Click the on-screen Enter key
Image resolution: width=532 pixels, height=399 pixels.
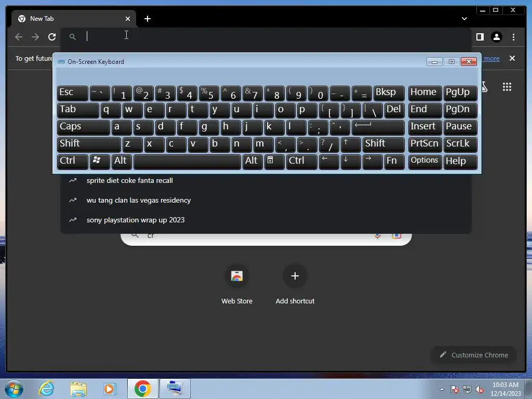(x=378, y=128)
